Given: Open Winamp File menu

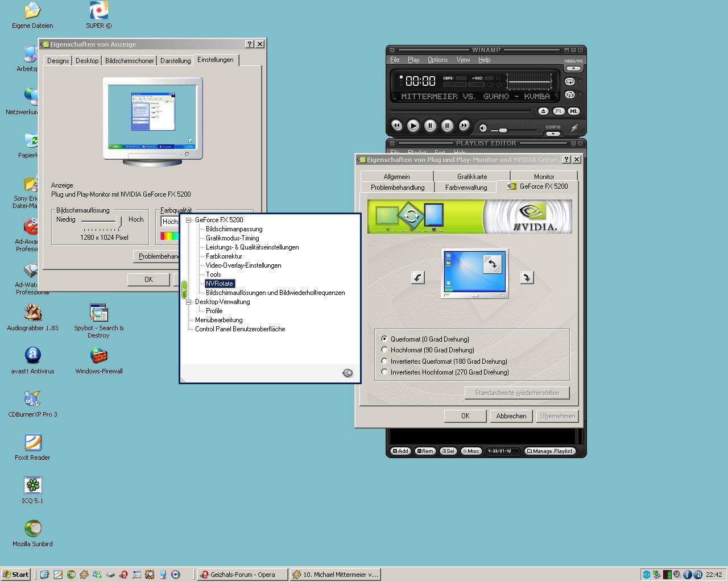Looking at the screenshot, I should coord(395,60).
